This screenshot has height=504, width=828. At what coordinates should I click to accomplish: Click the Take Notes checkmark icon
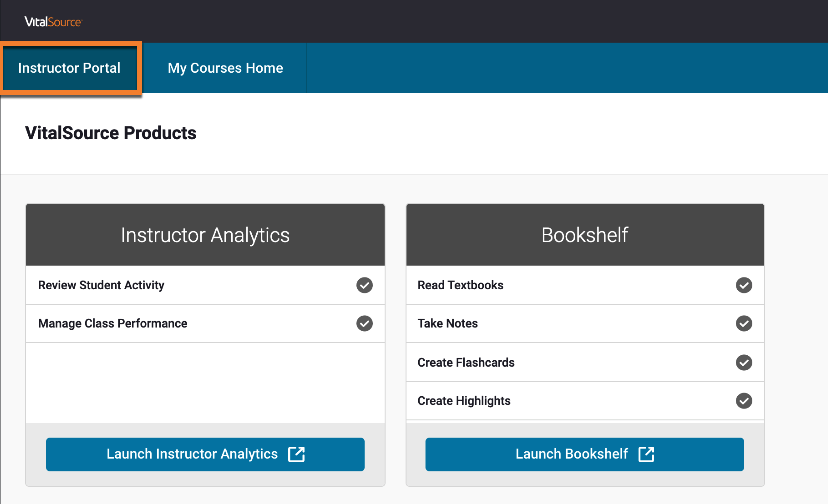tap(744, 323)
